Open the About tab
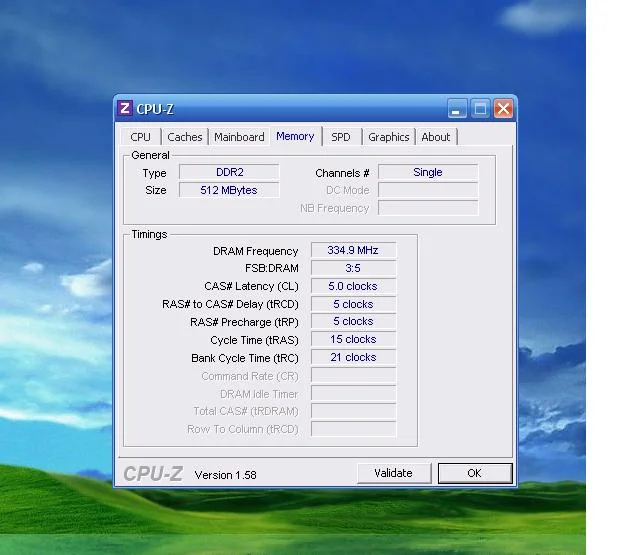 pos(436,137)
